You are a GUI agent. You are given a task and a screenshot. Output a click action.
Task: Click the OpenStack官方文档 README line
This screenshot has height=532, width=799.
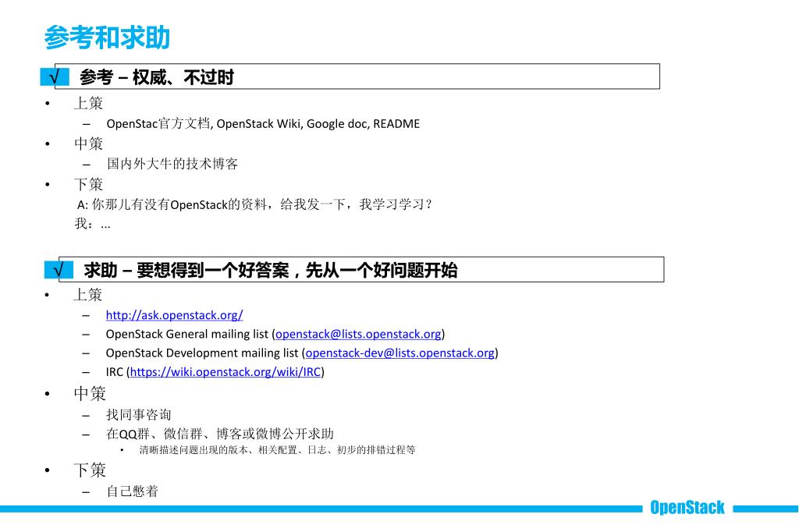263,124
